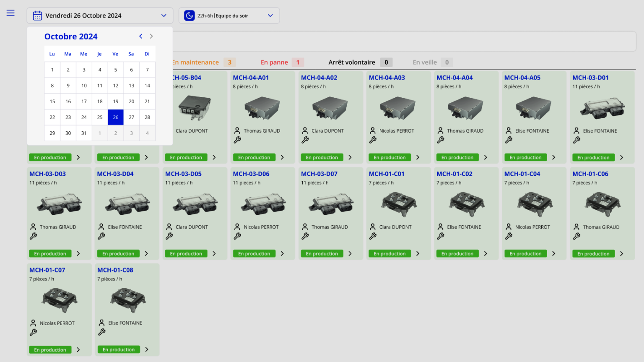Open the MCH-01-C07 machine link
The width and height of the screenshot is (644, 362).
click(x=47, y=270)
